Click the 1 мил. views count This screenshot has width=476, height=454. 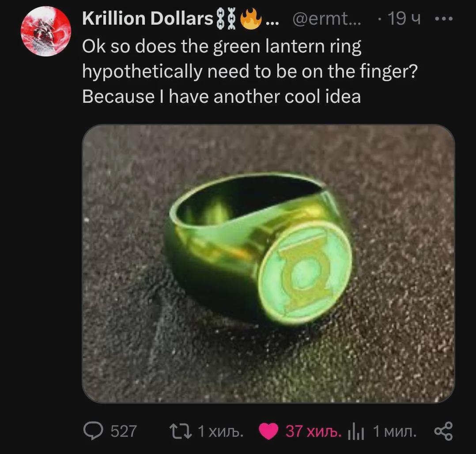pos(395,431)
